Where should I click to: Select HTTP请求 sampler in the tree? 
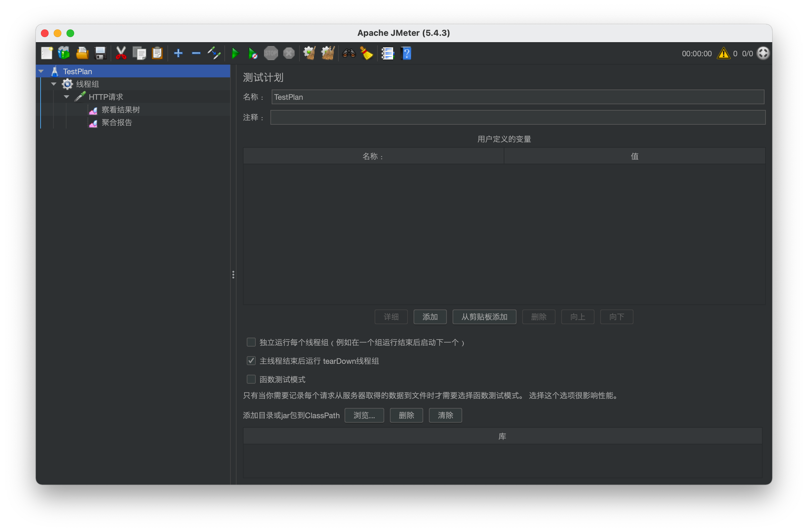click(106, 97)
